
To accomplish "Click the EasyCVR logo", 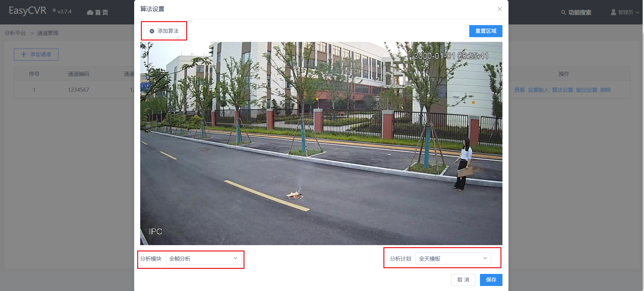I will click(x=28, y=11).
